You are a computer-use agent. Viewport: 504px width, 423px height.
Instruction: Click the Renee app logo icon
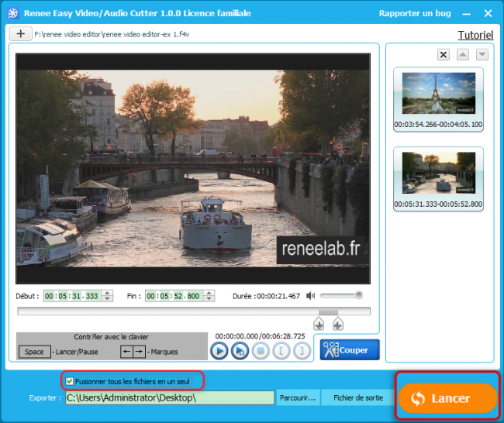(x=13, y=13)
